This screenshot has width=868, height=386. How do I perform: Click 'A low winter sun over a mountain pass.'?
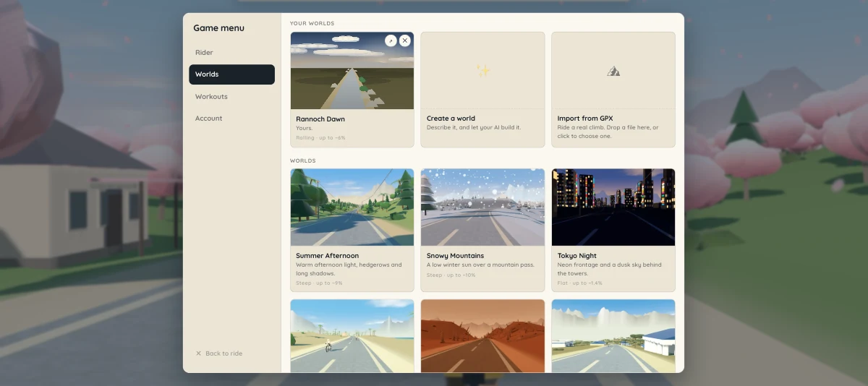pos(480,265)
